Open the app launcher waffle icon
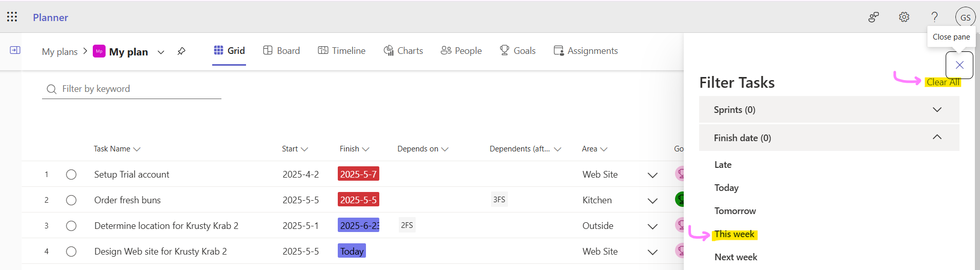 pyautogui.click(x=12, y=17)
